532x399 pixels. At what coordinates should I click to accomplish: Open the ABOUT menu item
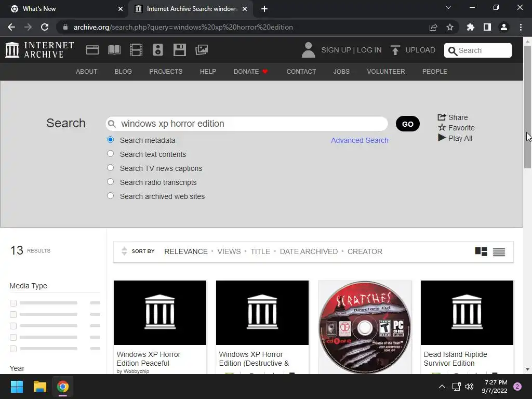coord(87,72)
